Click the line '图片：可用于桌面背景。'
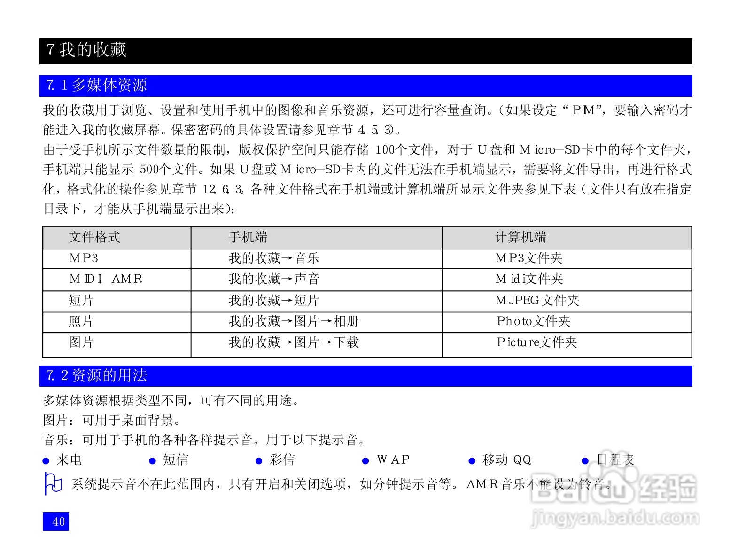Screen dimensions: 746x560 coord(112,420)
